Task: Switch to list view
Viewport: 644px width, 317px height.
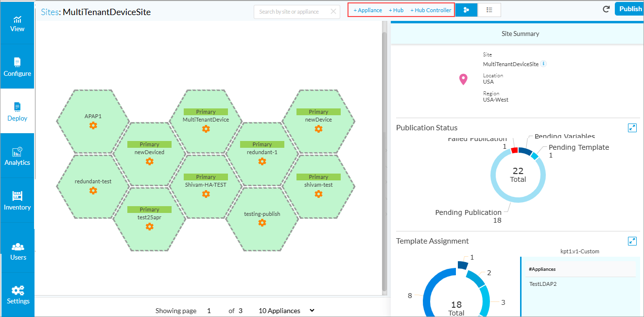Action: 489,10
